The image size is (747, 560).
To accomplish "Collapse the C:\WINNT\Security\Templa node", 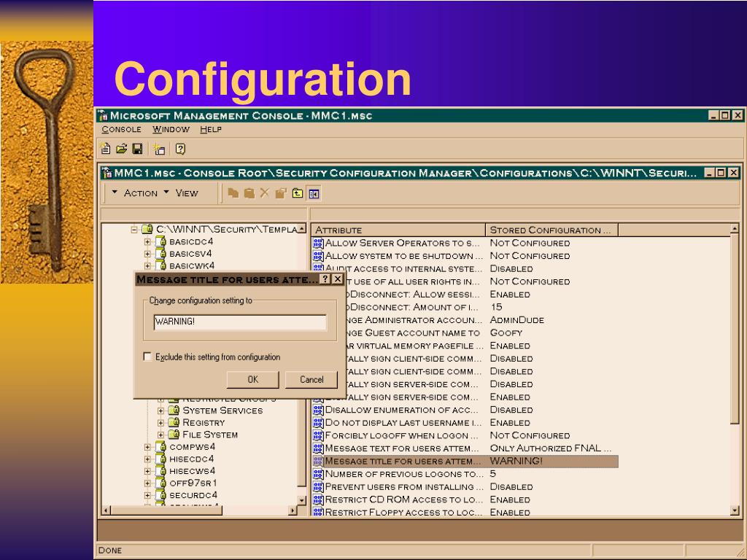I will tap(135, 230).
